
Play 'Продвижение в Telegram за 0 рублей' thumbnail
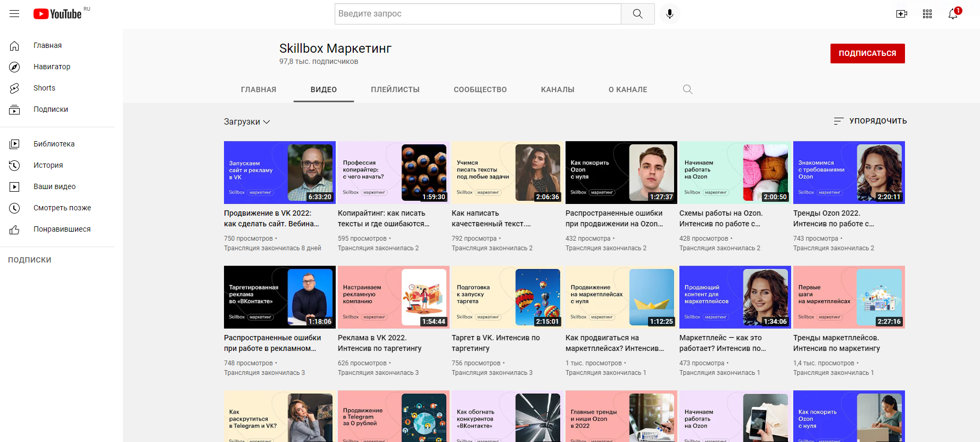[394, 416]
